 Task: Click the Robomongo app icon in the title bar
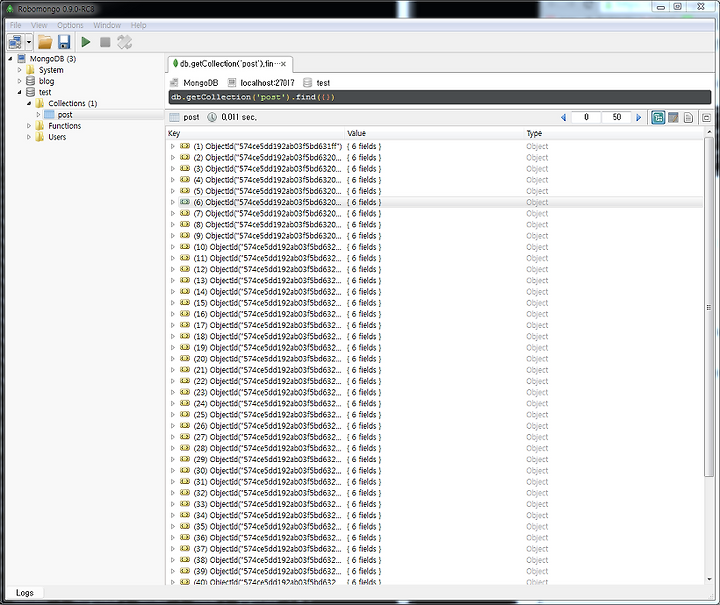click(x=10, y=9)
